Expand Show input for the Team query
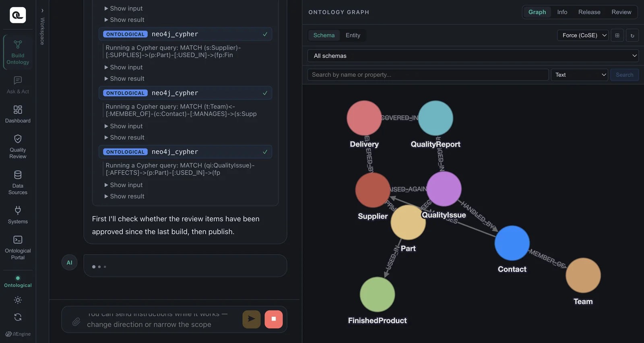The image size is (644, 343). [124, 126]
